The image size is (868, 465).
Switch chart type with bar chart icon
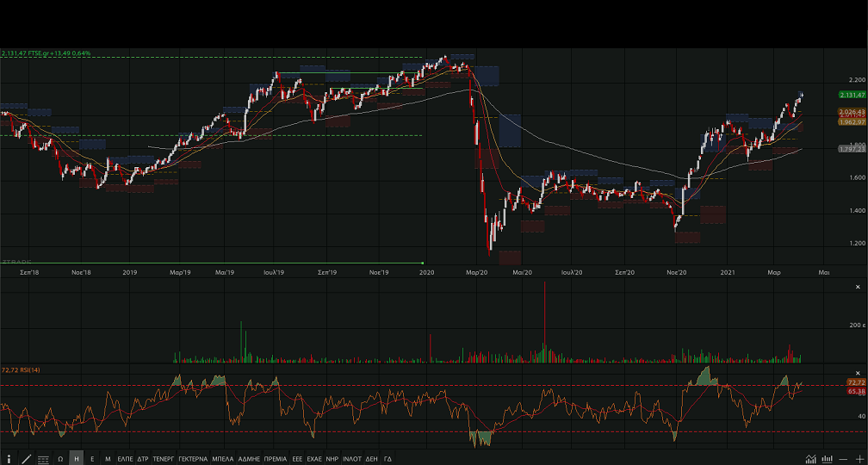(x=827, y=459)
